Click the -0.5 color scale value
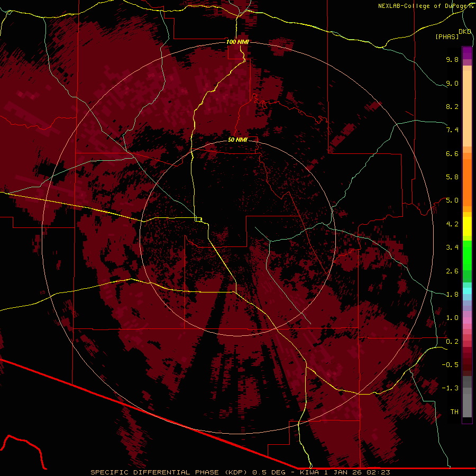 [450, 365]
